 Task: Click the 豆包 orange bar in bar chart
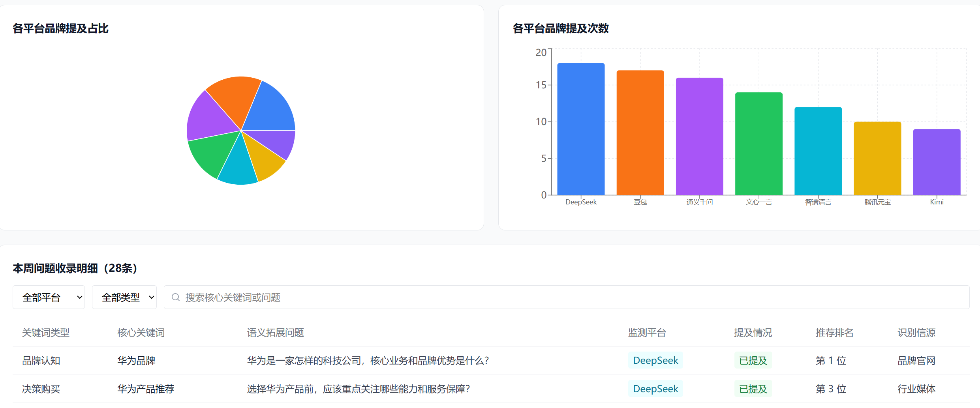pyautogui.click(x=640, y=133)
